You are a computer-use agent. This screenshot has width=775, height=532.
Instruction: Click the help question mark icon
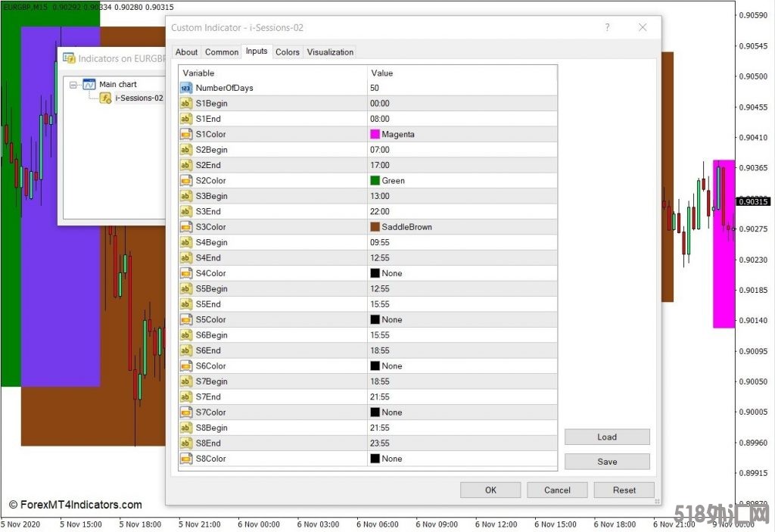[x=607, y=27]
